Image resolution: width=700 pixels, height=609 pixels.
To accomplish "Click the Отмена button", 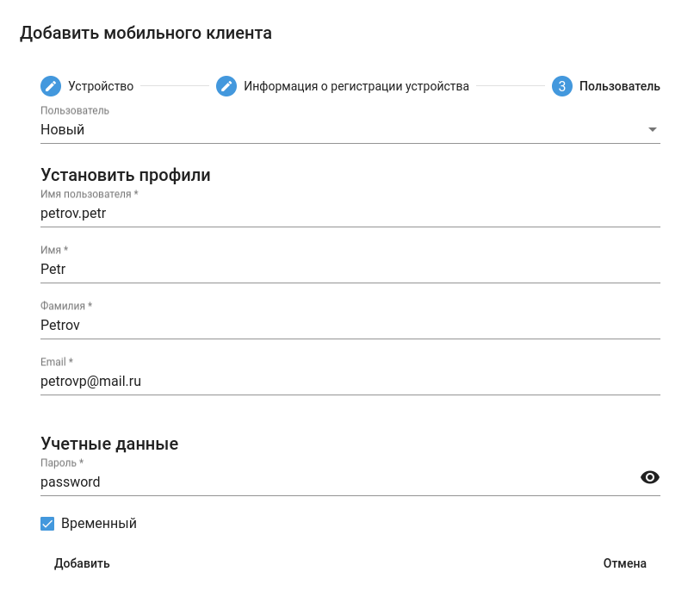I will click(x=624, y=563).
